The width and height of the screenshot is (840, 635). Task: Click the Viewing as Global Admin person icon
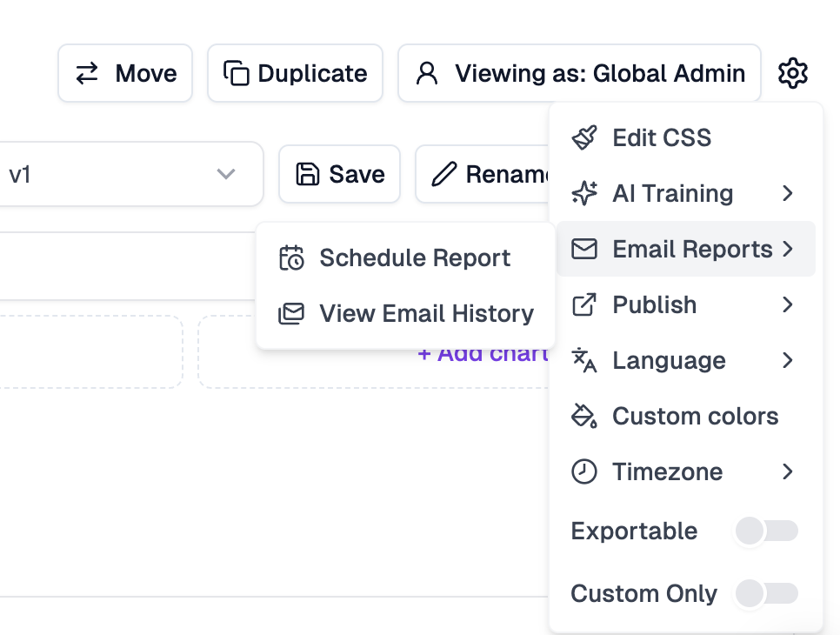tap(425, 73)
